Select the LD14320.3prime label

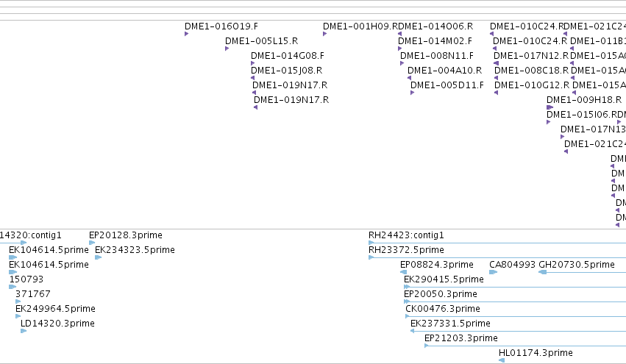(57, 324)
